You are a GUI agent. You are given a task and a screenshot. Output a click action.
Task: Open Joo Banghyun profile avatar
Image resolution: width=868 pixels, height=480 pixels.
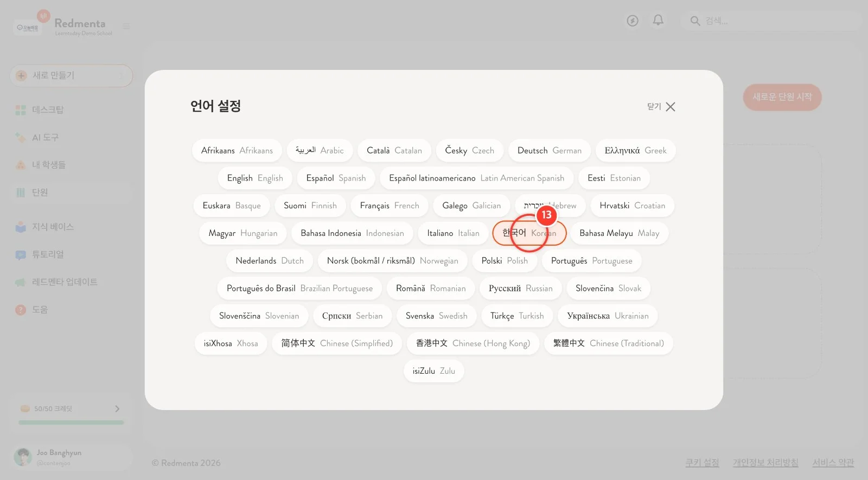click(x=23, y=457)
